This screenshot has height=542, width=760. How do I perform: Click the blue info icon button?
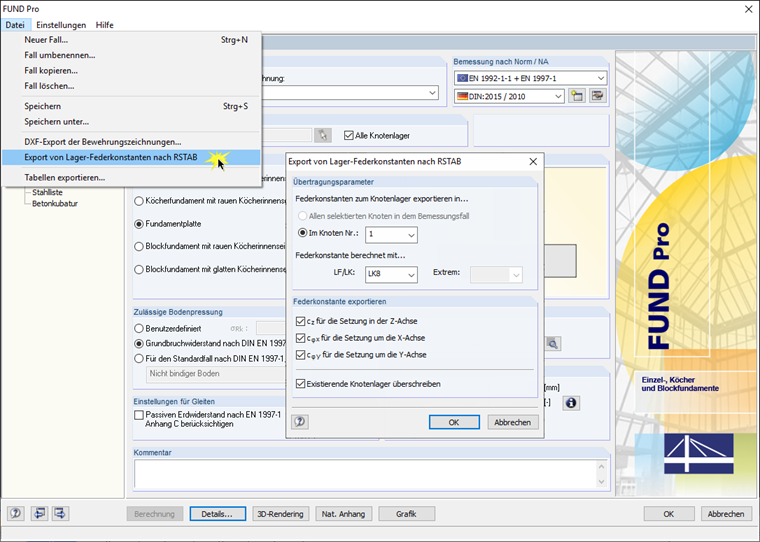571,403
